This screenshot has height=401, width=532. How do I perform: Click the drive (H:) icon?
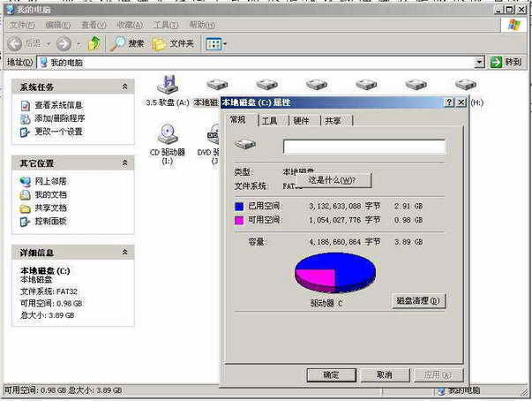click(467, 86)
